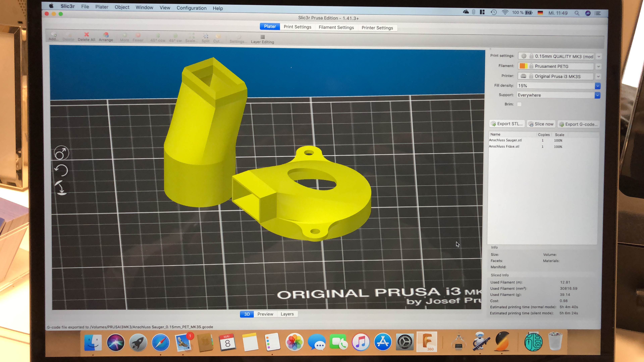Open the Support dropdown
This screenshot has width=644, height=362.
(x=598, y=95)
